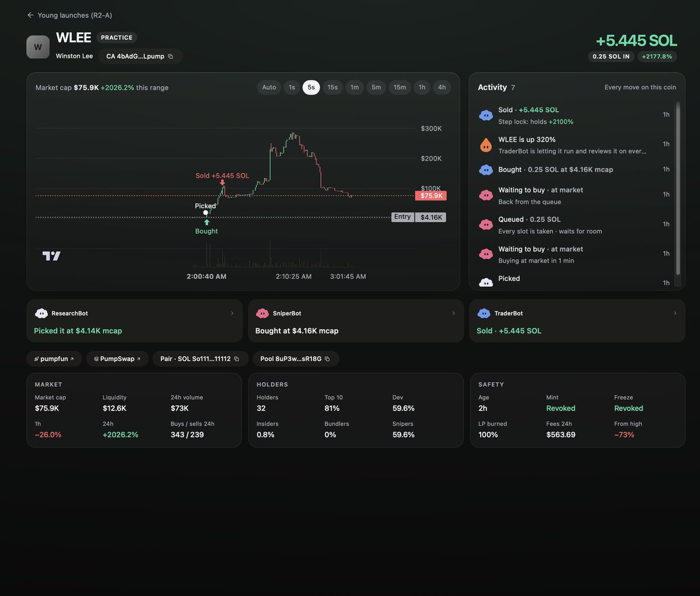Click the pink bot icon for Back from the queue
The width and height of the screenshot is (700, 596).
tap(486, 195)
